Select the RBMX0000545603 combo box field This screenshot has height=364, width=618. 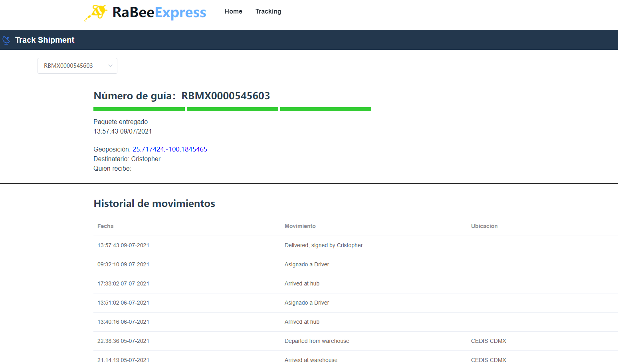(72, 66)
